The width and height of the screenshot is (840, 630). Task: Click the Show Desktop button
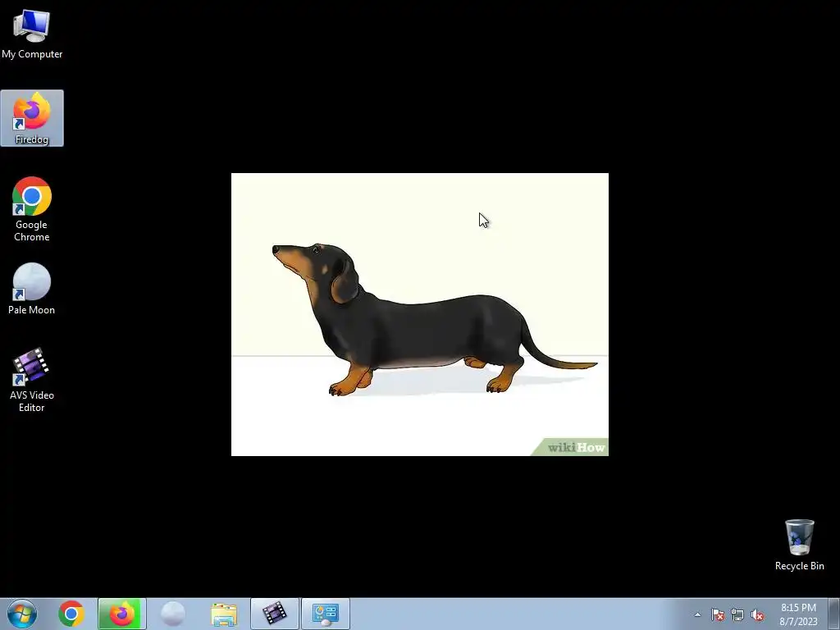834,614
